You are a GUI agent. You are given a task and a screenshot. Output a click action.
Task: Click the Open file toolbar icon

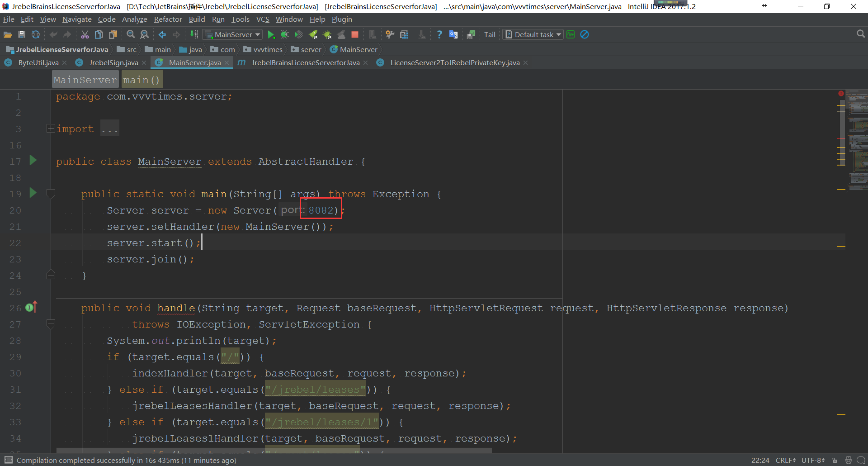(8, 35)
